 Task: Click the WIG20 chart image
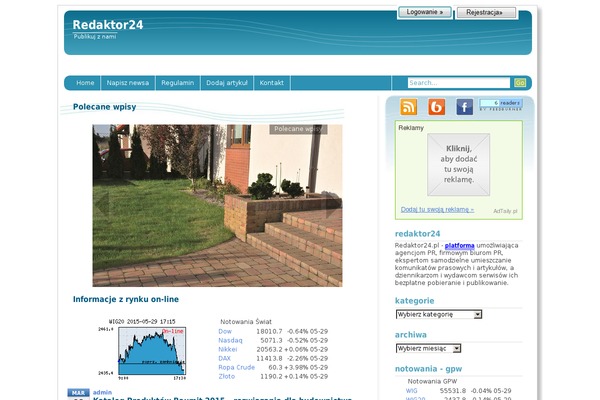(142, 349)
